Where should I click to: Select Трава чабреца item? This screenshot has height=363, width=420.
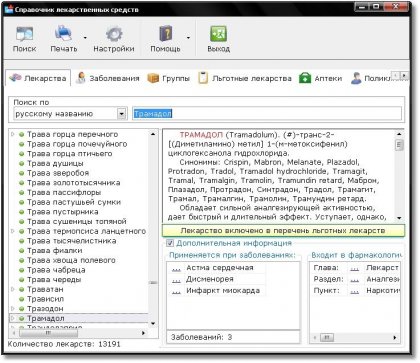click(56, 270)
